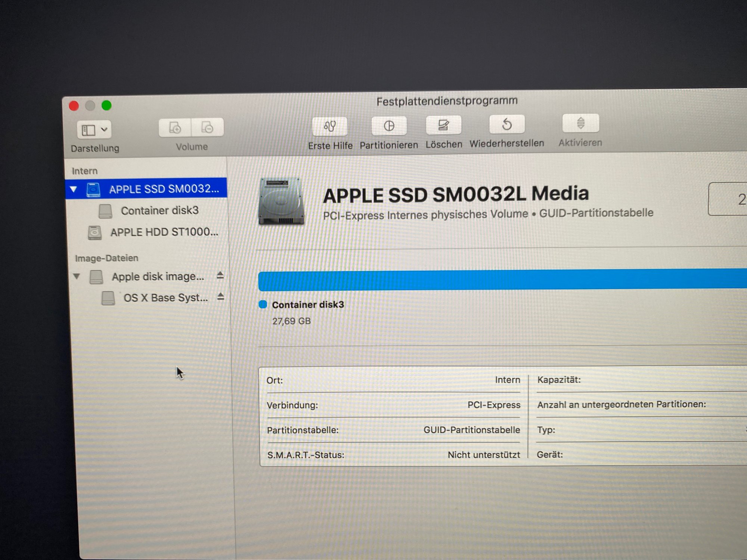Click the Typ label
The image size is (747, 560).
[x=546, y=430]
